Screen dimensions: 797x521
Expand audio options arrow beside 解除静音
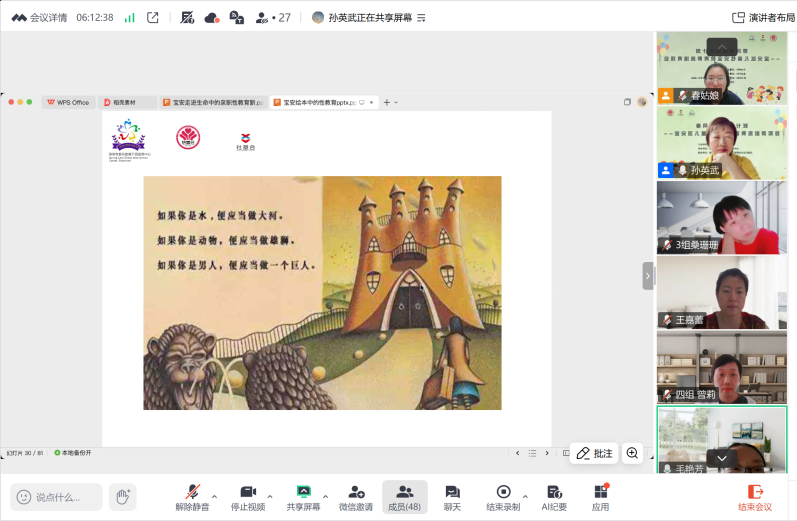tap(214, 495)
